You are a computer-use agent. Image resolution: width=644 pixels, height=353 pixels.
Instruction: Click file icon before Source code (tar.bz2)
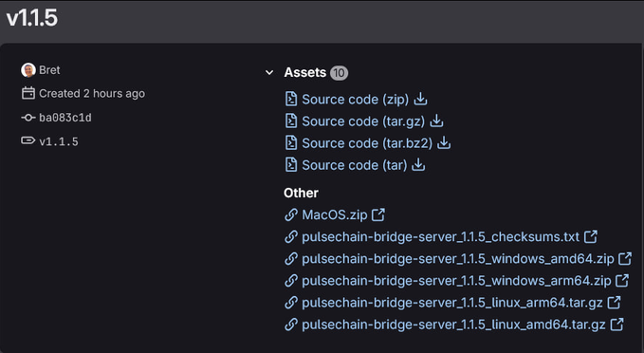point(291,142)
